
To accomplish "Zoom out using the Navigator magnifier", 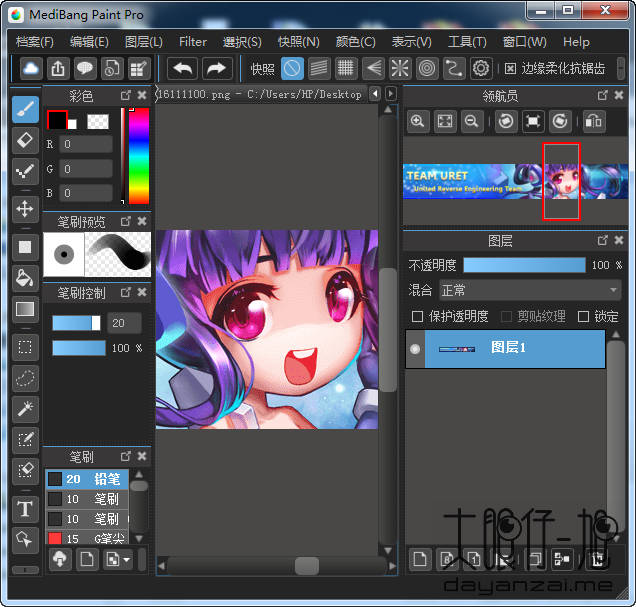I will pyautogui.click(x=472, y=121).
